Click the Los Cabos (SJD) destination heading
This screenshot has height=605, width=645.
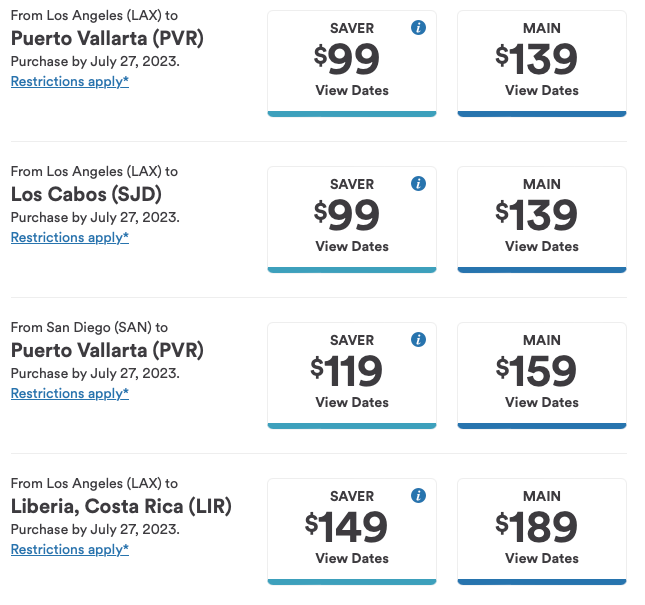click(86, 194)
